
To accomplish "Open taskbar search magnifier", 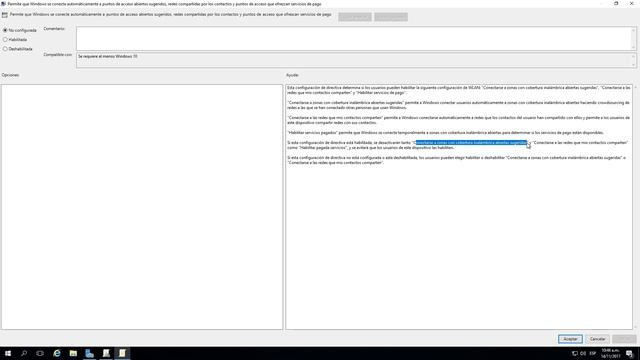I will pos(24,353).
